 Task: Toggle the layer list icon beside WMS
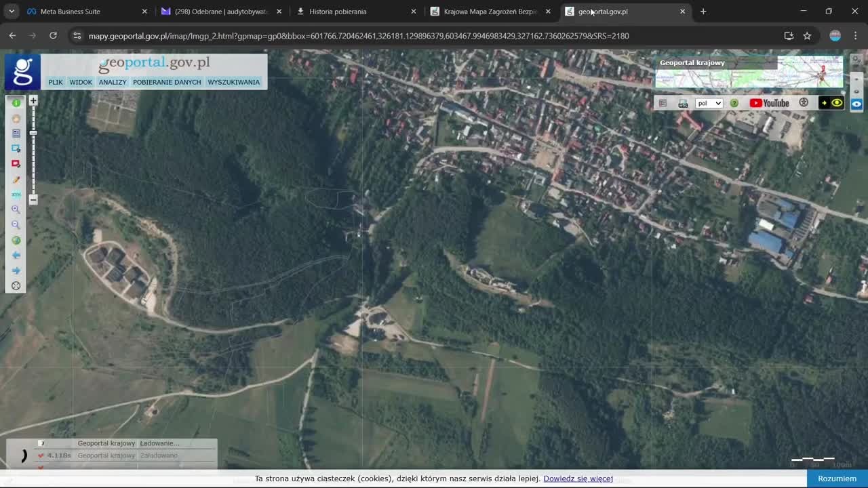[x=663, y=103]
